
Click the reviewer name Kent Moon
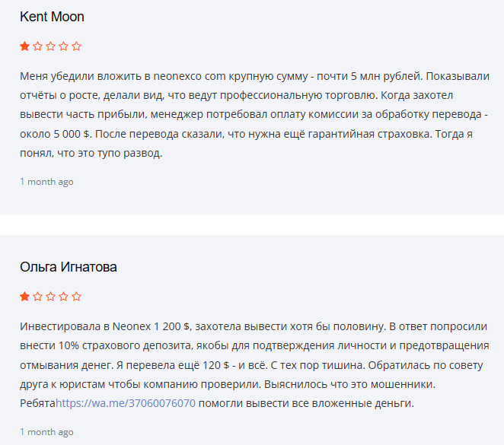coord(52,17)
